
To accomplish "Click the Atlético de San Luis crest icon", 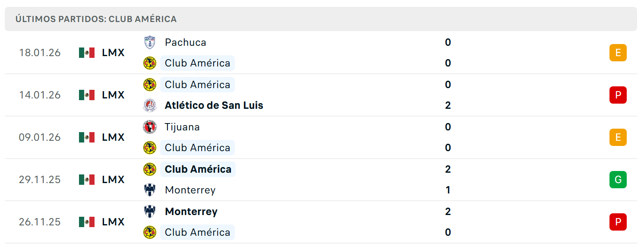I will click(150, 105).
